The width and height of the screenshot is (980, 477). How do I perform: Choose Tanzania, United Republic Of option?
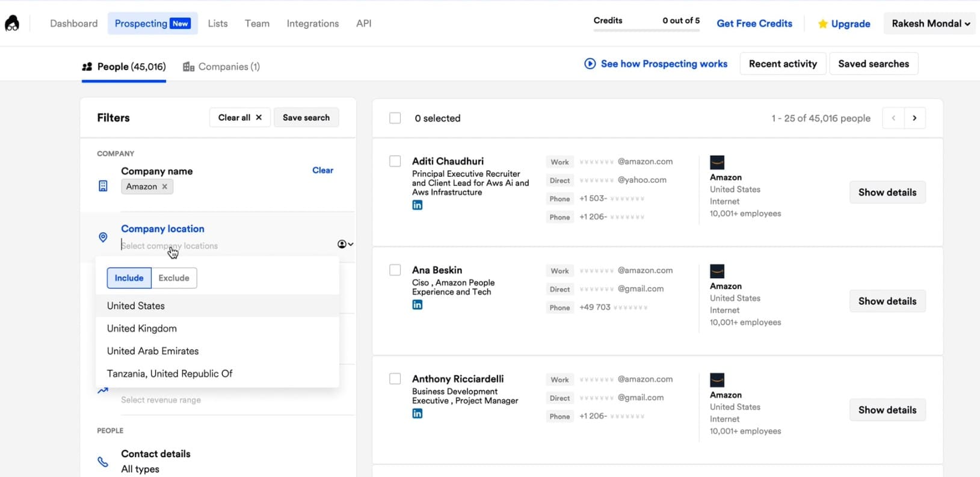tap(217, 374)
